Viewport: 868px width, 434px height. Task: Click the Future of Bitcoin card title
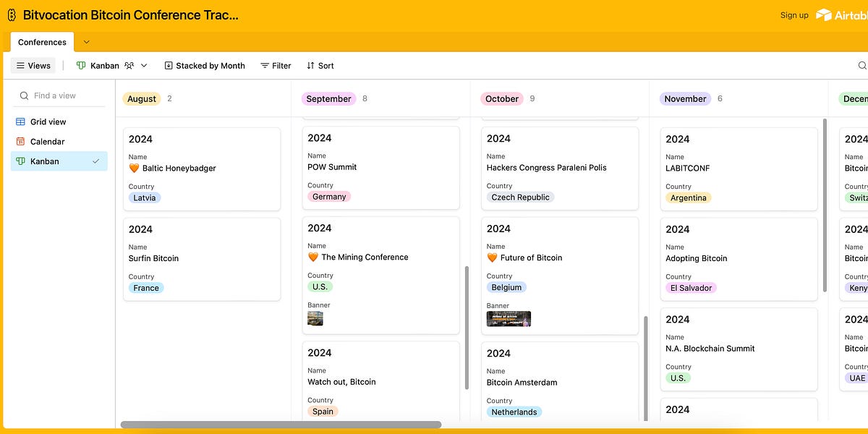[x=531, y=258]
